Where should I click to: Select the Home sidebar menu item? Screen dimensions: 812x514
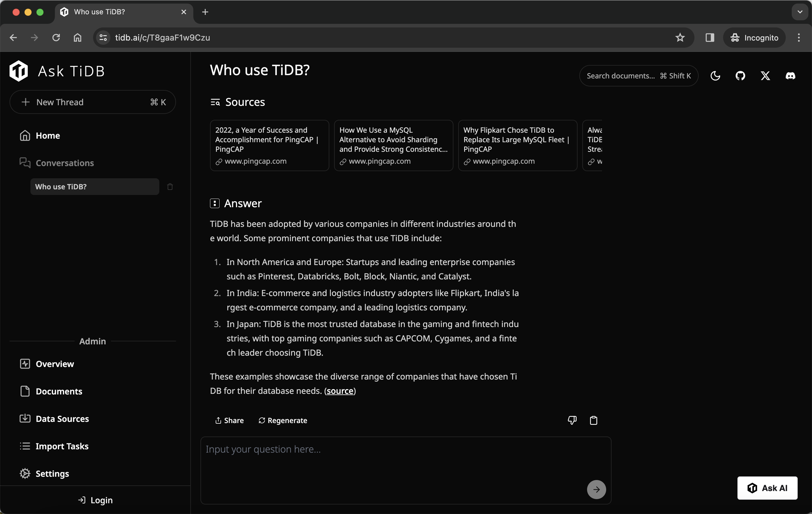pos(47,135)
